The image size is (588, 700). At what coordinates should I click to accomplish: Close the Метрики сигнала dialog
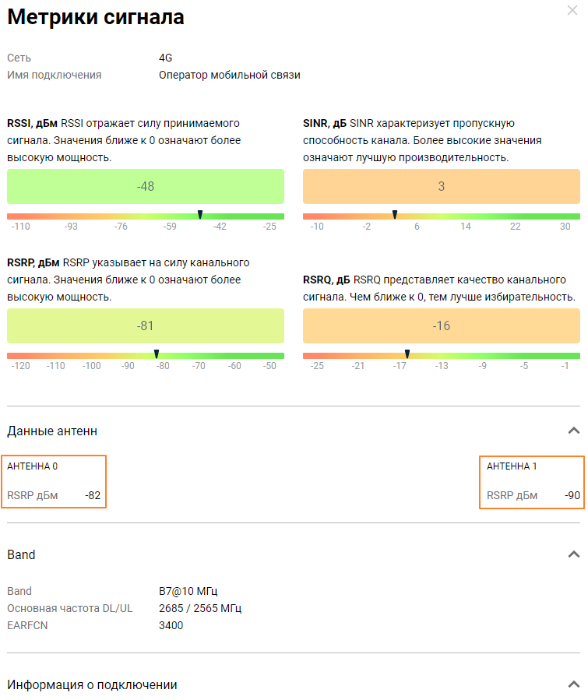point(574,11)
